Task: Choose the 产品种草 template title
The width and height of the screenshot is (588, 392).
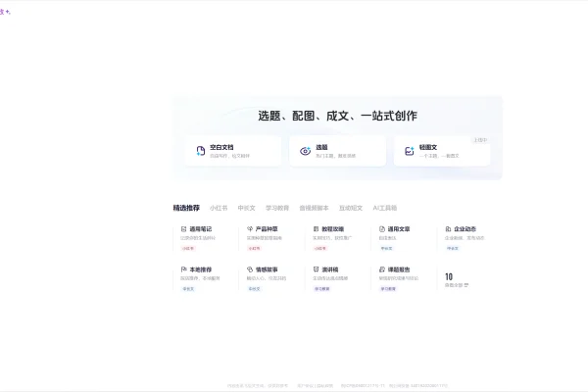Action: (x=267, y=228)
